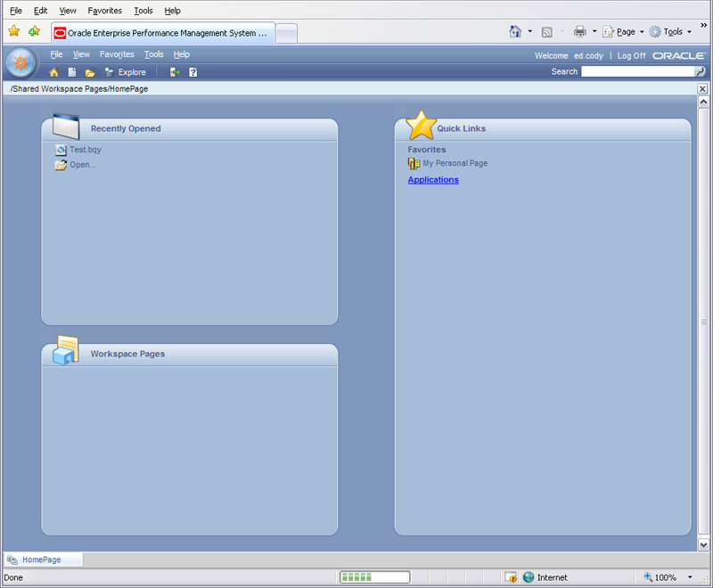Click the Favorites Center star icon
Viewport: 713px width, 588px height.
(x=14, y=31)
